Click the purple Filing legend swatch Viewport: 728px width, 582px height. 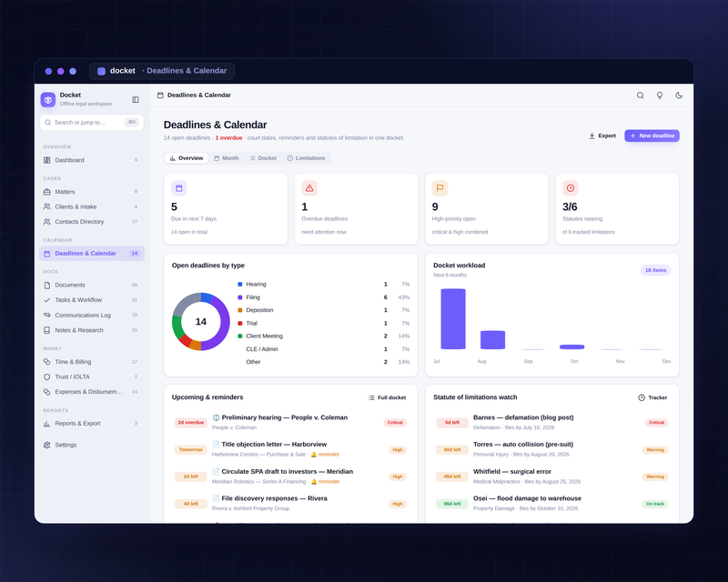pyautogui.click(x=240, y=297)
